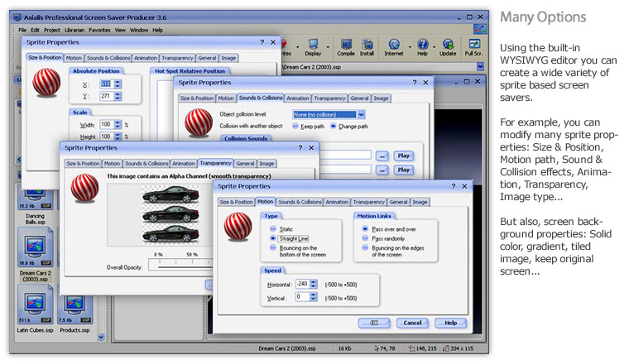Switch to Image tab in the Motion dialog
This screenshot has height=364, width=629.
420,202
